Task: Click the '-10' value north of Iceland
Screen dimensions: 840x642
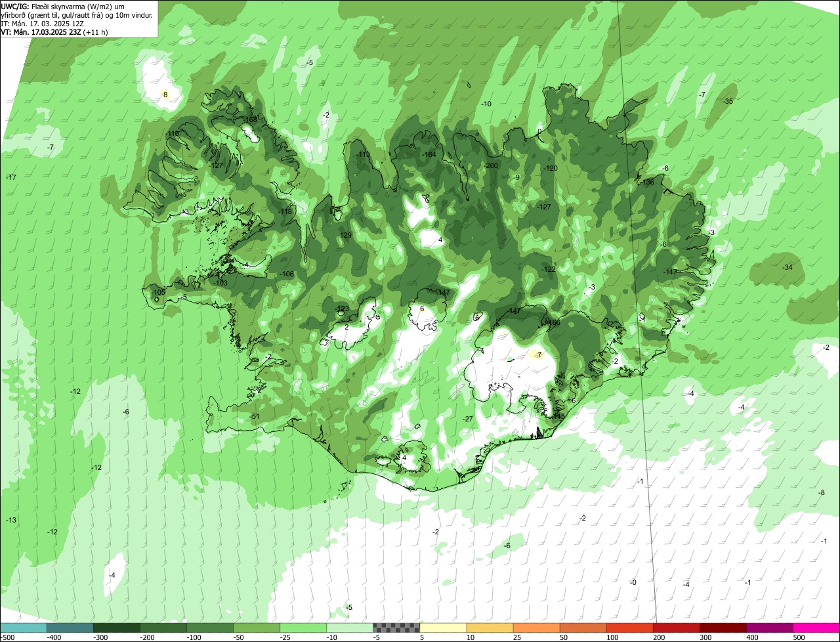Action: pos(486,104)
